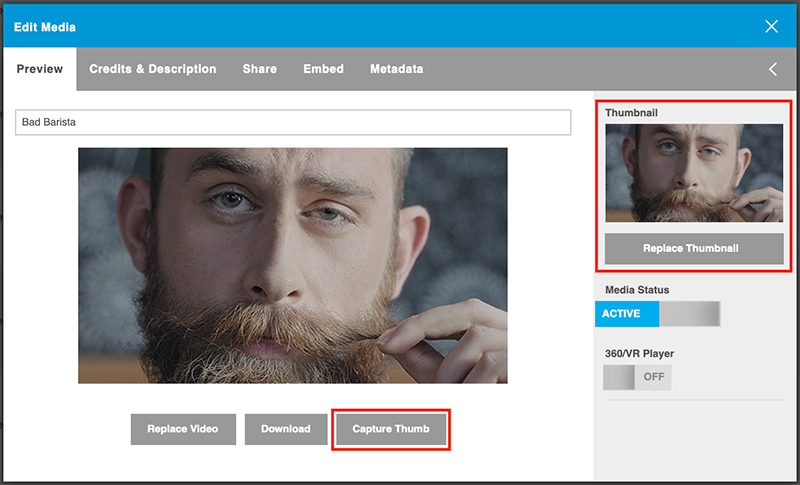Screen dimensions: 800x485
Task: Go to the Embed tab
Action: coord(323,69)
